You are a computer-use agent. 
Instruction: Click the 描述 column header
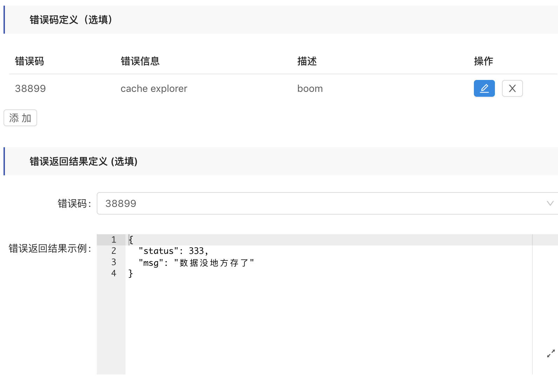point(307,61)
